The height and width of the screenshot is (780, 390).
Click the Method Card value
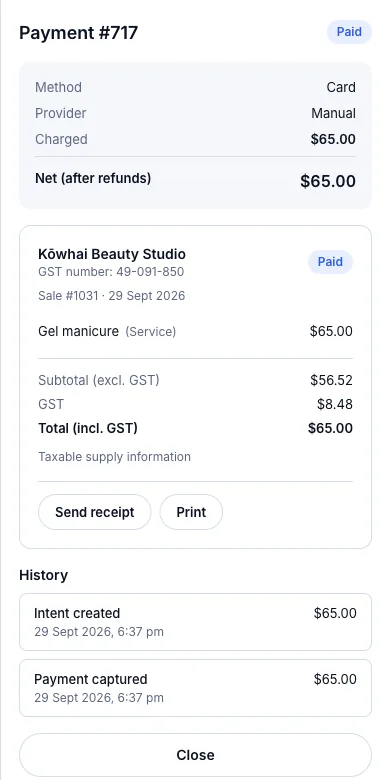(341, 88)
